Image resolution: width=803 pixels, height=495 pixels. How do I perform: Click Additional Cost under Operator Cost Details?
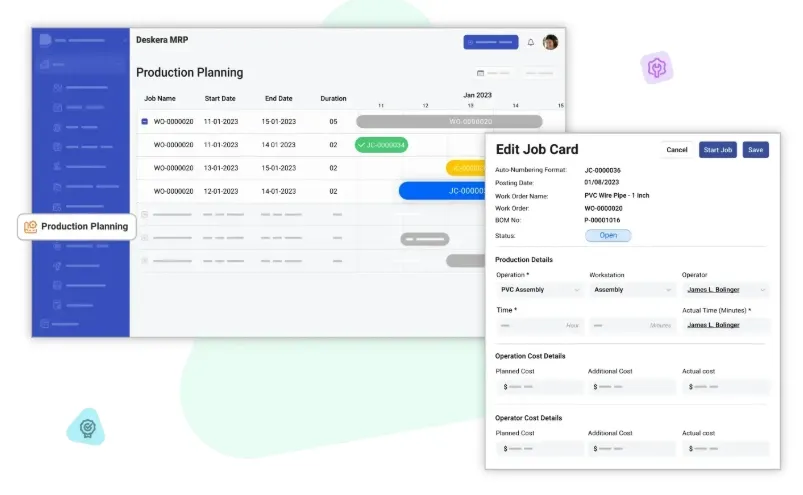click(x=632, y=449)
